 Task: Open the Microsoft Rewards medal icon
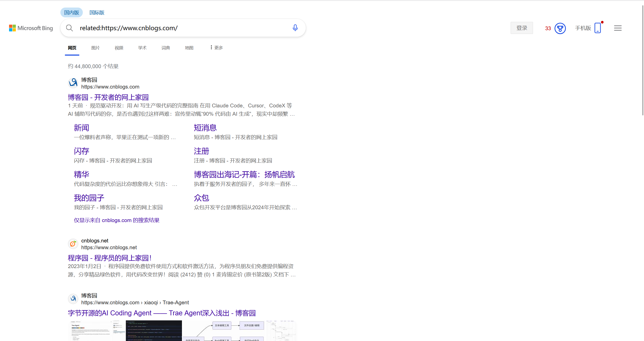click(x=560, y=28)
